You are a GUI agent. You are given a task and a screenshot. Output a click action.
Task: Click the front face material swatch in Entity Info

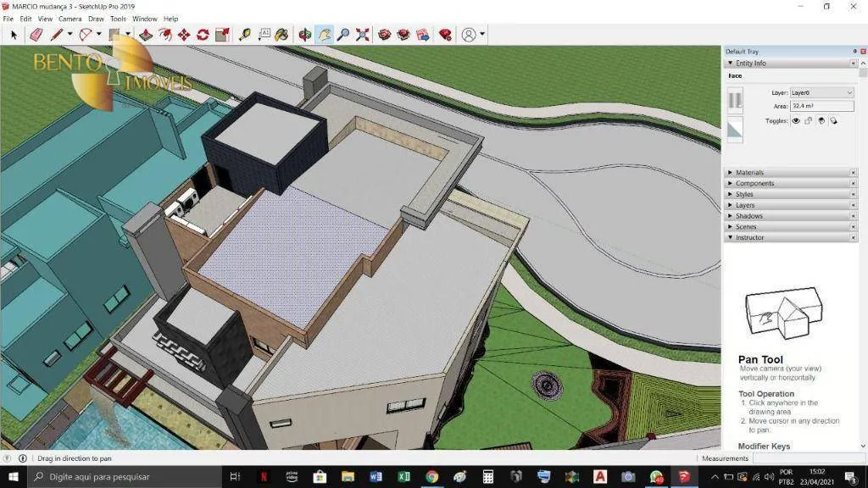(735, 100)
